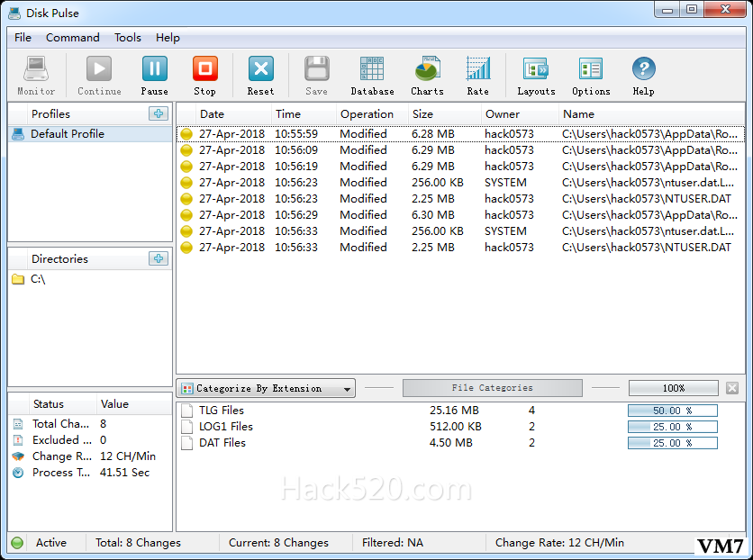
Task: Open the Rate chart icon
Action: point(477,68)
